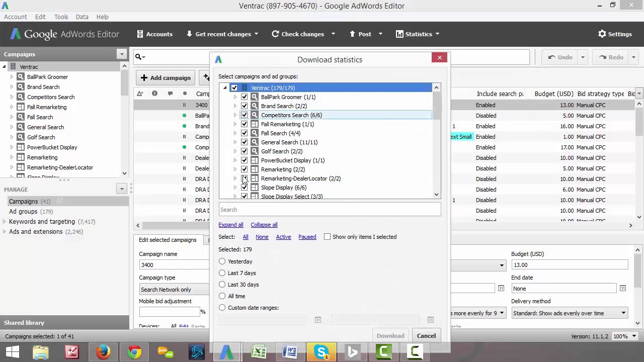This screenshot has height=362, width=644.
Task: Open the Account menu
Action: (16, 17)
